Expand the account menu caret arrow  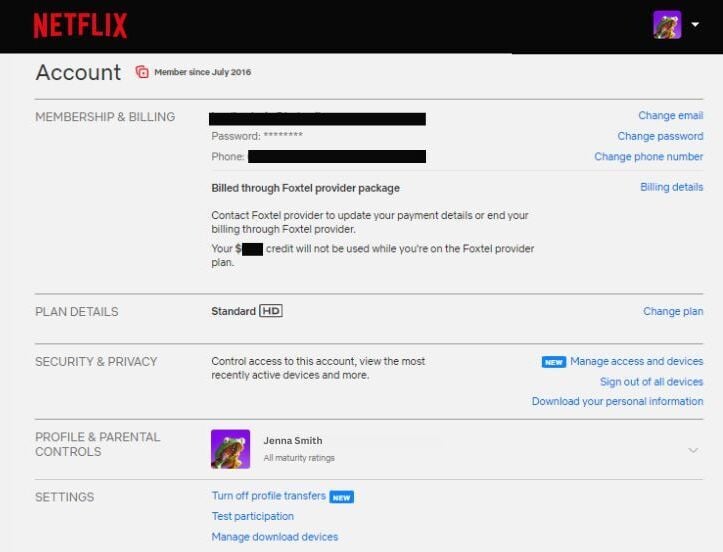[695, 26]
